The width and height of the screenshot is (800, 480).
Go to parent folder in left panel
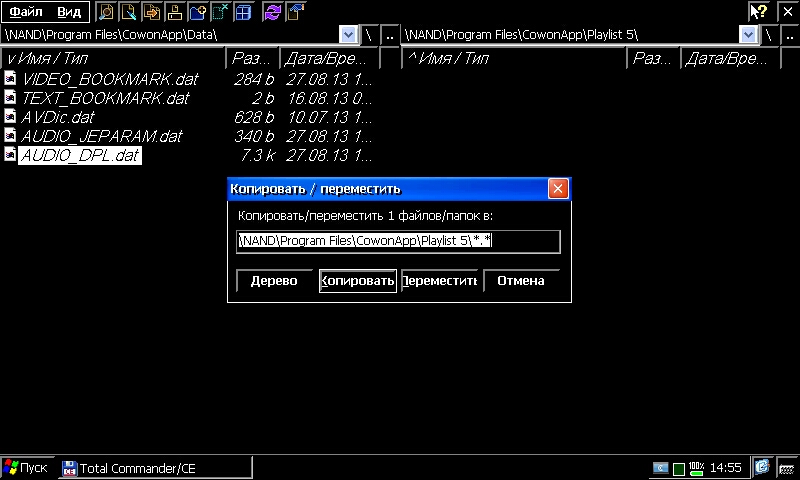(x=390, y=35)
